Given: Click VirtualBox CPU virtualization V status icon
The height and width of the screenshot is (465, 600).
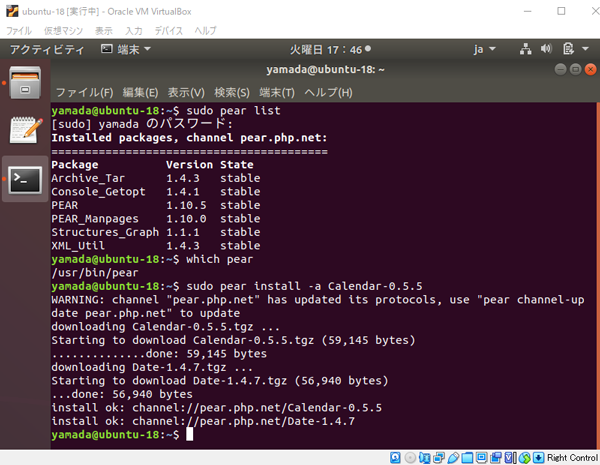Looking at the screenshot, I should [x=510, y=457].
